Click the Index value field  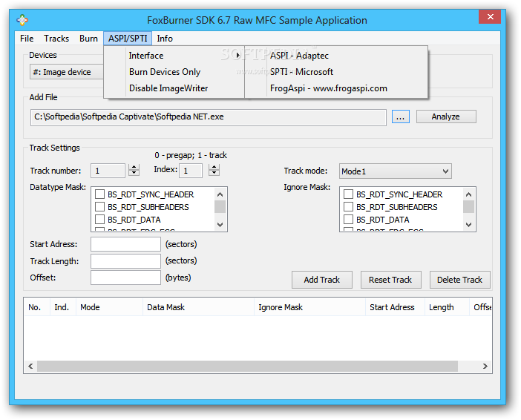pos(191,171)
